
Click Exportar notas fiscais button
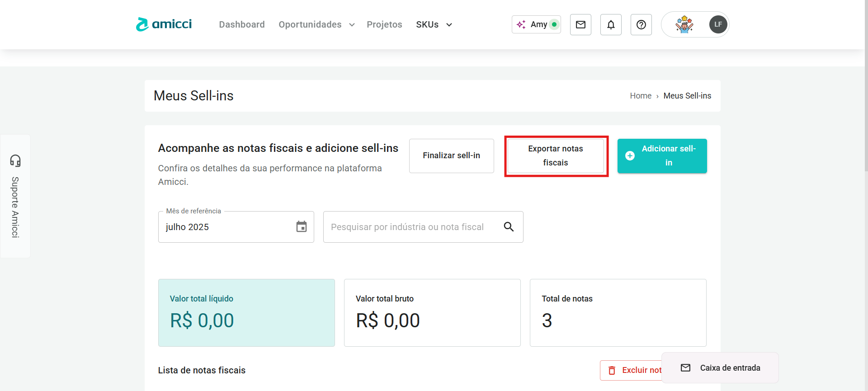tap(556, 156)
